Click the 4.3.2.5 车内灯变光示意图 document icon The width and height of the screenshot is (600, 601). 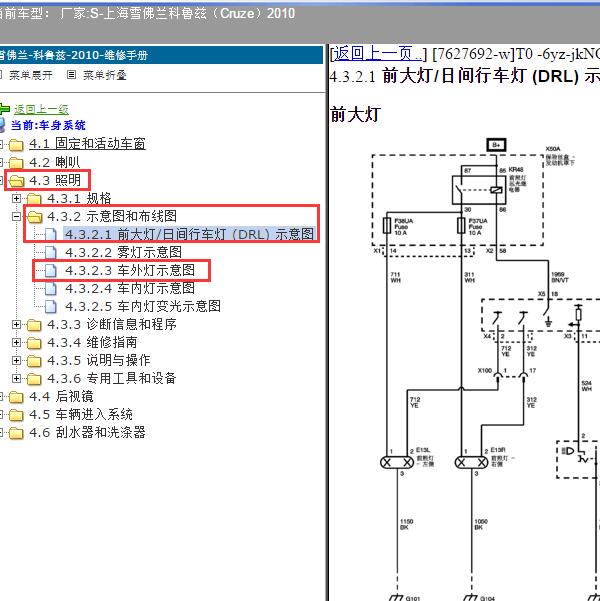coord(51,307)
